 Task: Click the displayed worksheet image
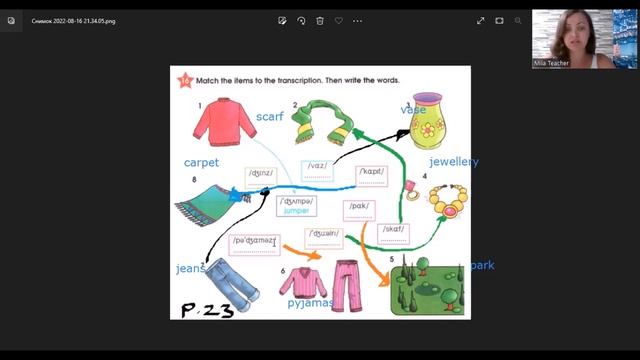coord(320,193)
